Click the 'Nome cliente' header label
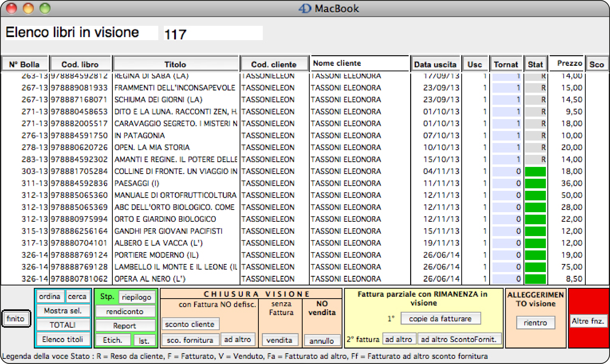Viewport: 610px width, 364px height. tap(337, 63)
